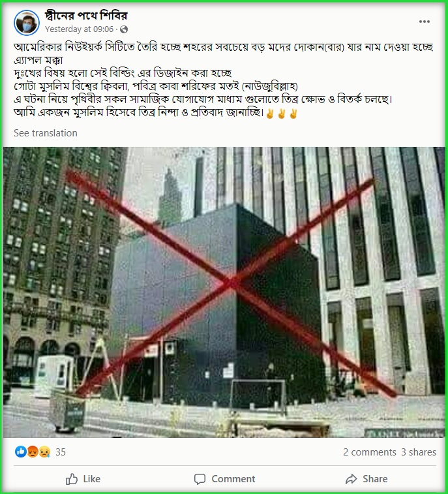The width and height of the screenshot is (448, 494).
Task: Click the globe public audience icon
Action: tap(124, 29)
